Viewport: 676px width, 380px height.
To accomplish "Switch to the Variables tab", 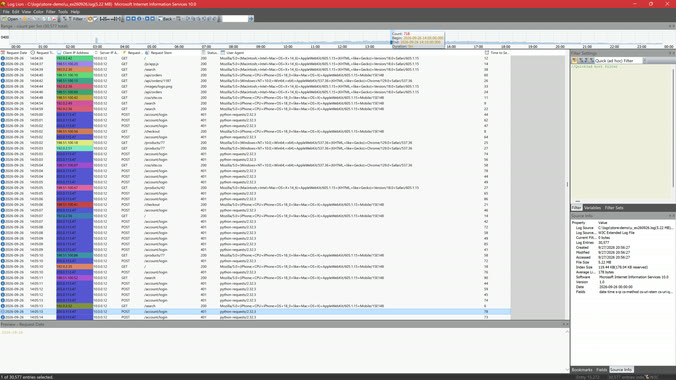I will click(x=592, y=208).
